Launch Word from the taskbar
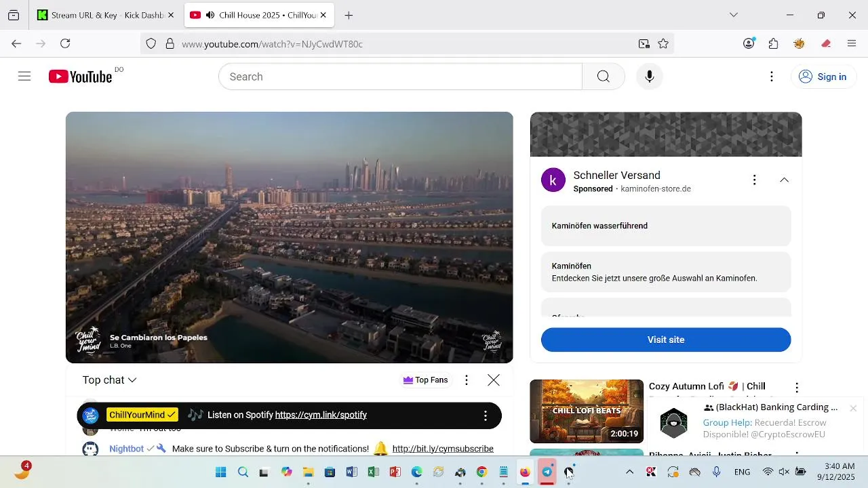Viewport: 868px width, 488px height. 351,472
